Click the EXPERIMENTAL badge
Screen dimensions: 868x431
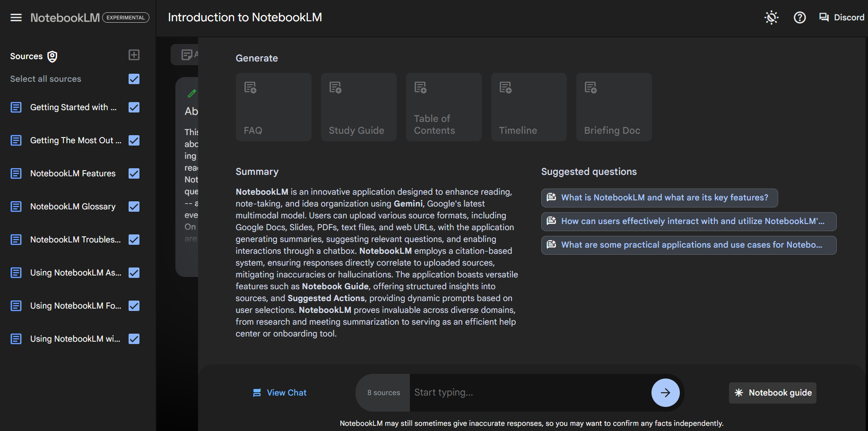click(126, 17)
